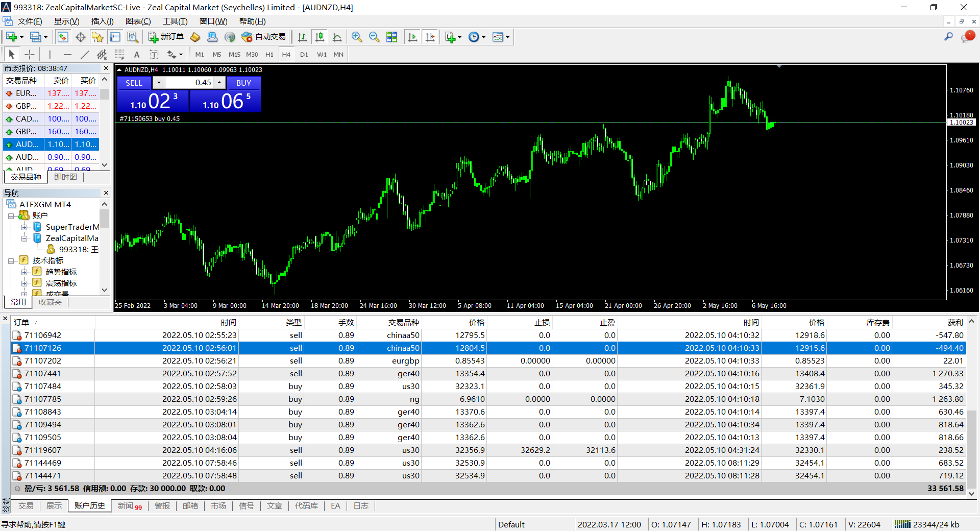Select the equidistant channel tool
The height and width of the screenshot is (531, 980).
102,54
